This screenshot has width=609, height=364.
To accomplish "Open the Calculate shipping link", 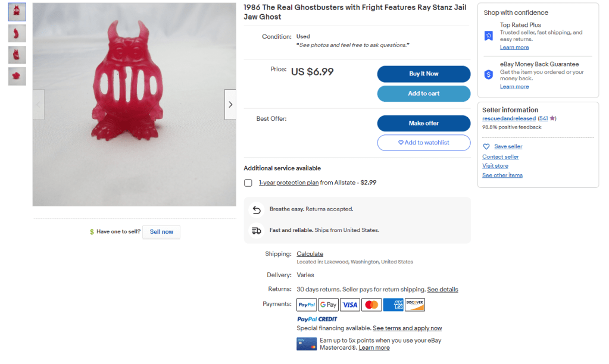I will [310, 254].
